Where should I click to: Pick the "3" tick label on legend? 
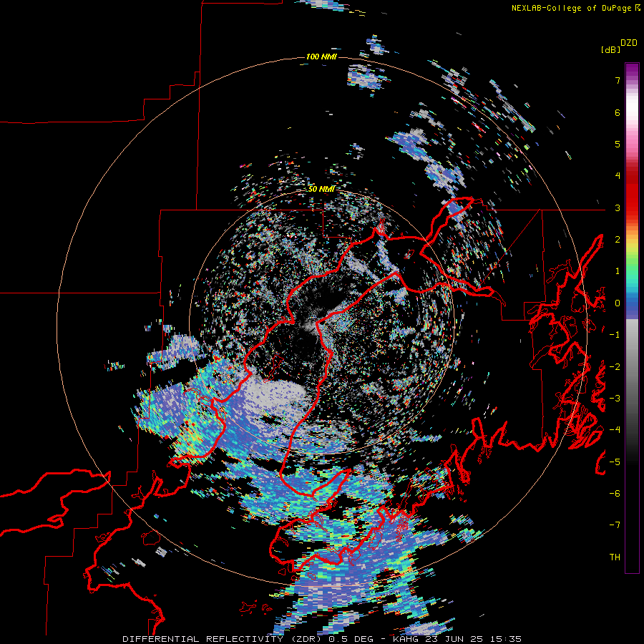pyautogui.click(x=618, y=208)
